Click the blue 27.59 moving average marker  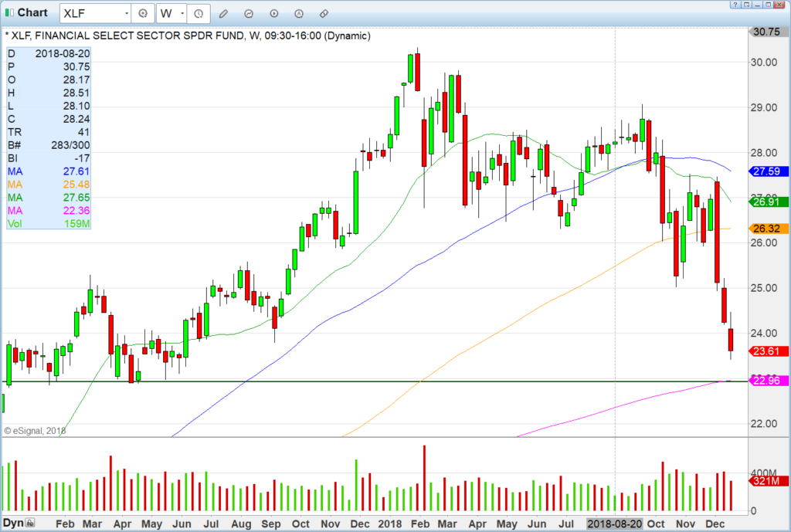(768, 171)
